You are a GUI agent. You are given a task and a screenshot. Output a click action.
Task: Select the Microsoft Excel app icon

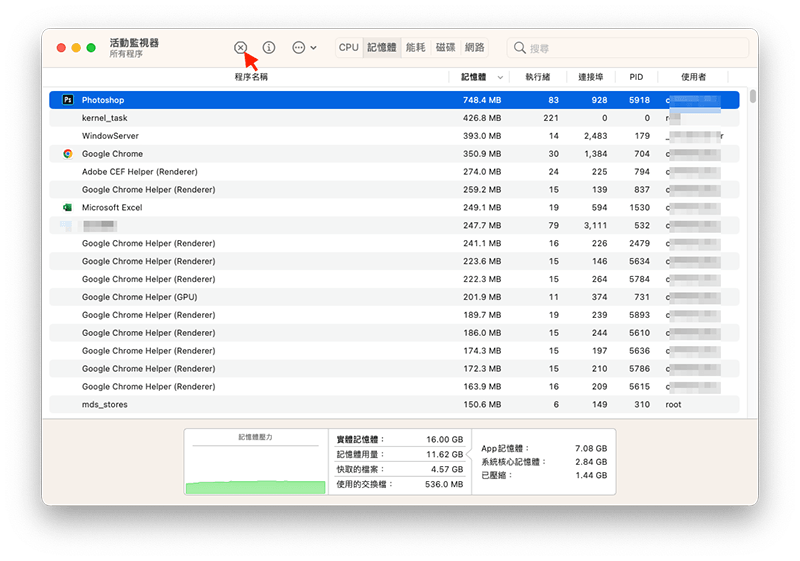(67, 208)
